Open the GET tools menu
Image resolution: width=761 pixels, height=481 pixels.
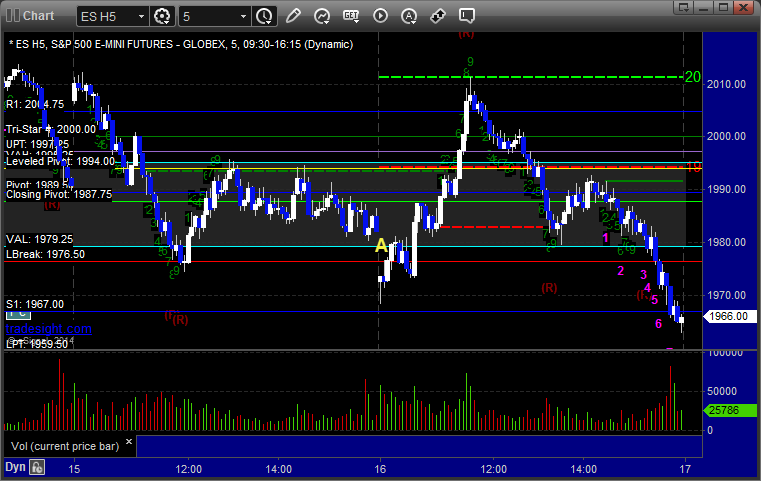tap(351, 16)
